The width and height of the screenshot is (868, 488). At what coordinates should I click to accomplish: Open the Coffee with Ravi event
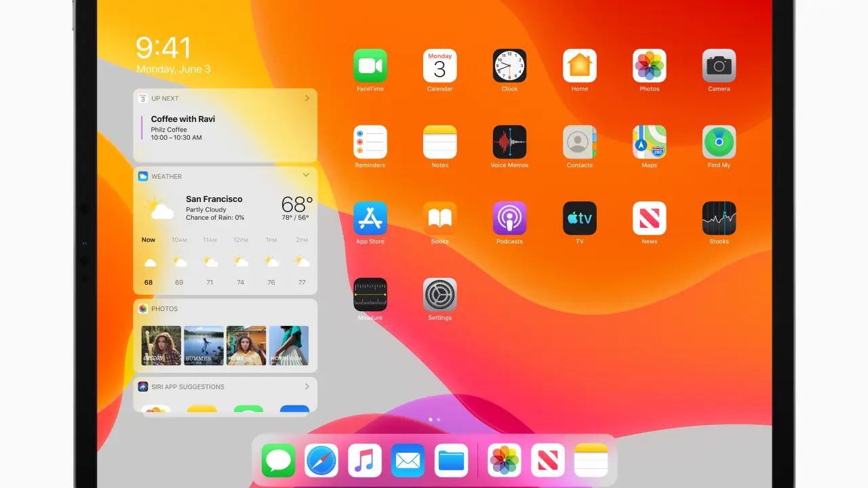(x=183, y=127)
